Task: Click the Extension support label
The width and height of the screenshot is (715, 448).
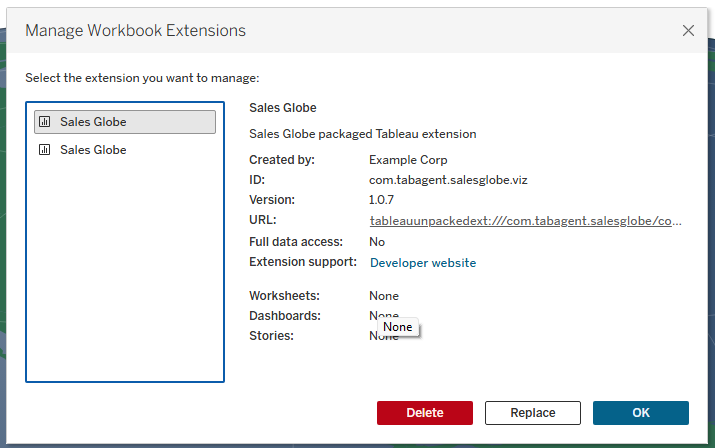Action: click(303, 262)
